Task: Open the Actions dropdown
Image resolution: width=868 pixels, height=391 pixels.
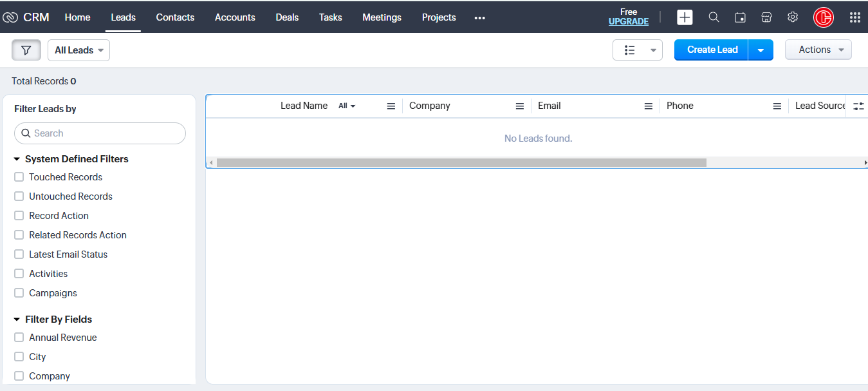Action: pos(818,50)
